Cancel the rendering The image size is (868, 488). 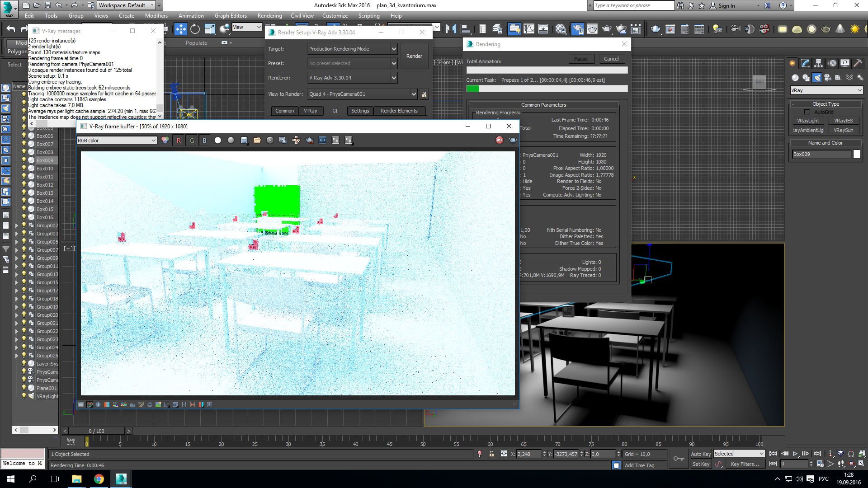tap(611, 59)
